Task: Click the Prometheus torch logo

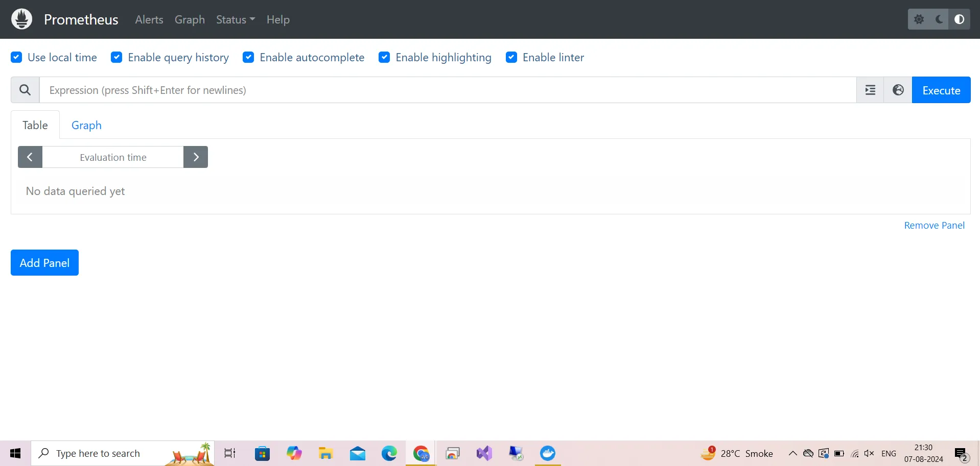Action: [x=21, y=19]
